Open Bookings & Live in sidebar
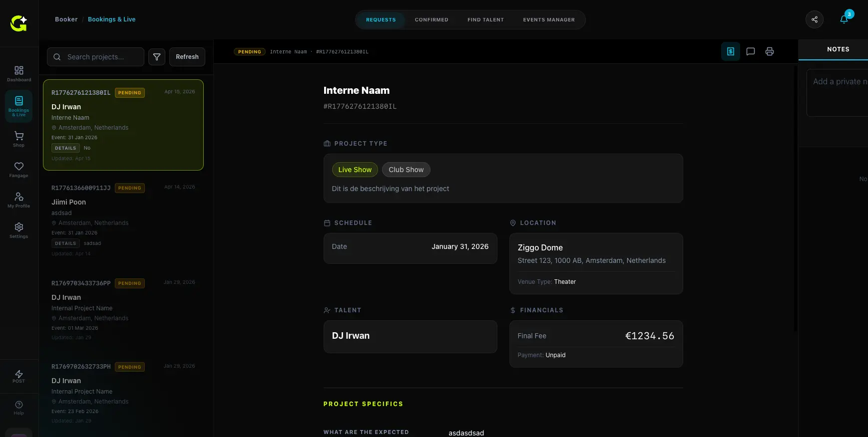 click(x=19, y=106)
